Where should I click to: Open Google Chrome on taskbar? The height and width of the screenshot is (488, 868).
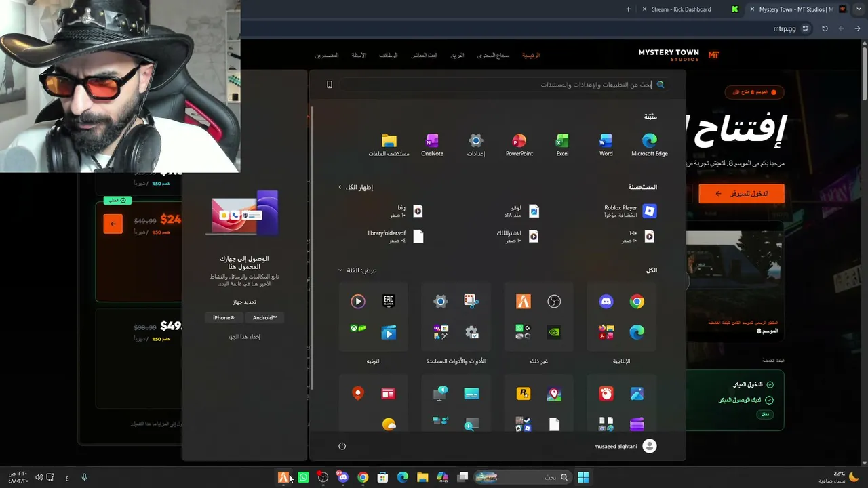tap(363, 477)
